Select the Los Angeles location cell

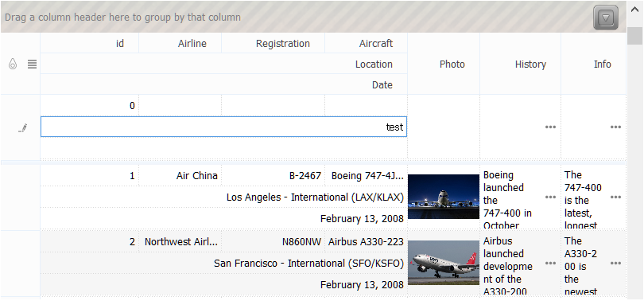(224, 197)
